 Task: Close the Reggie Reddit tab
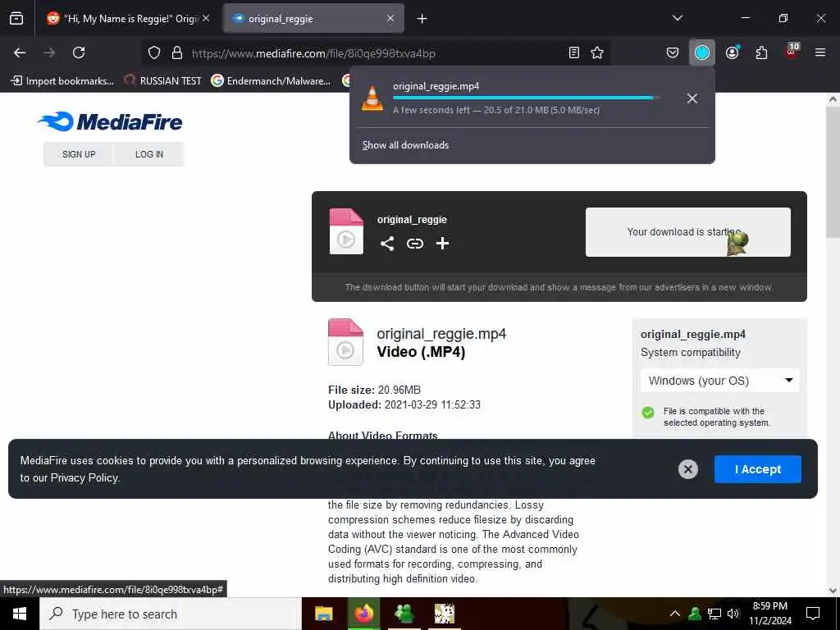click(206, 19)
